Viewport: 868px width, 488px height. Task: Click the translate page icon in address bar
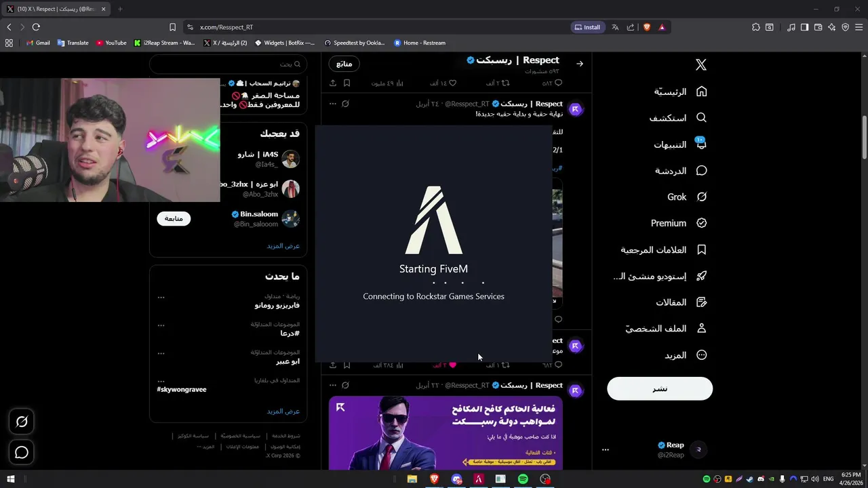pos(615,27)
